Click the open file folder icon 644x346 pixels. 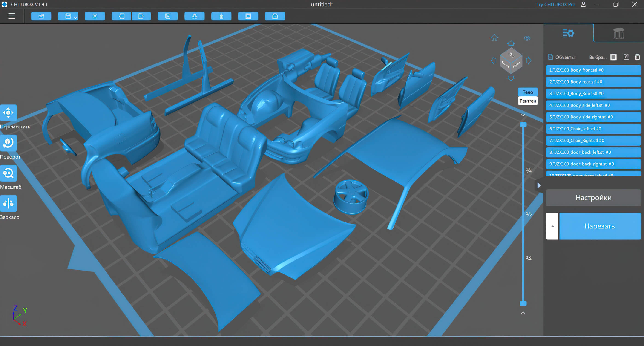41,16
